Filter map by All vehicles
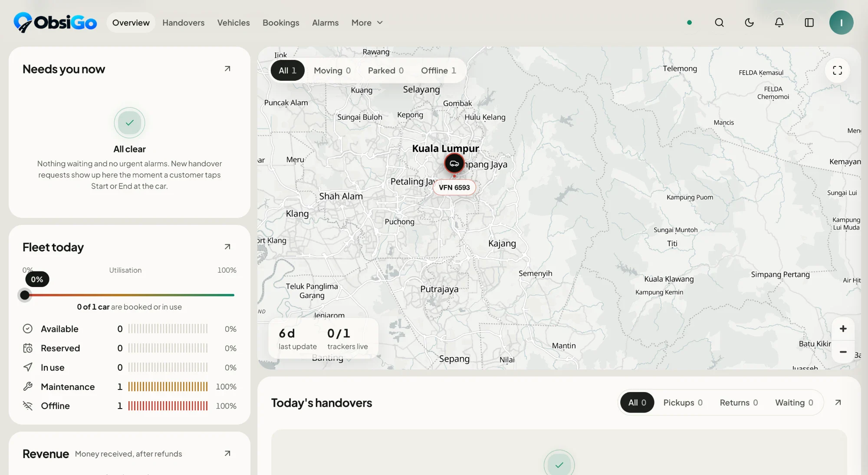868x475 pixels. coord(287,70)
